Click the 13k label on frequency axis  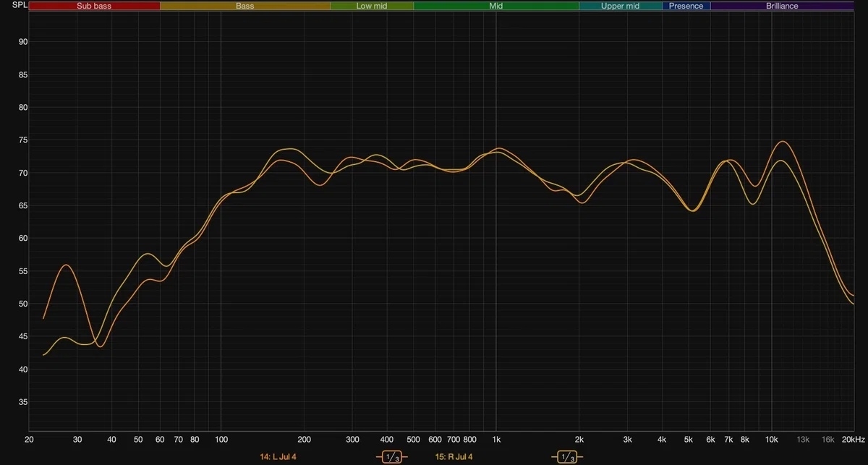coord(803,439)
